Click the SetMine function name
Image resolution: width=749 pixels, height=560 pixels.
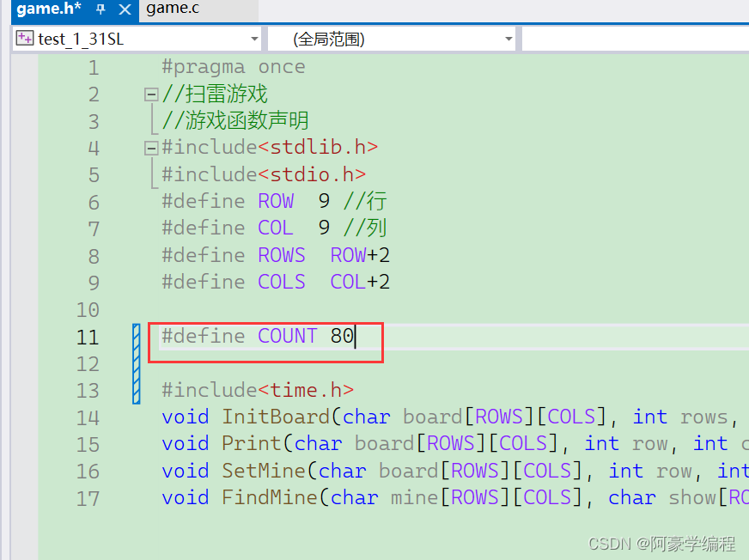[x=264, y=472]
